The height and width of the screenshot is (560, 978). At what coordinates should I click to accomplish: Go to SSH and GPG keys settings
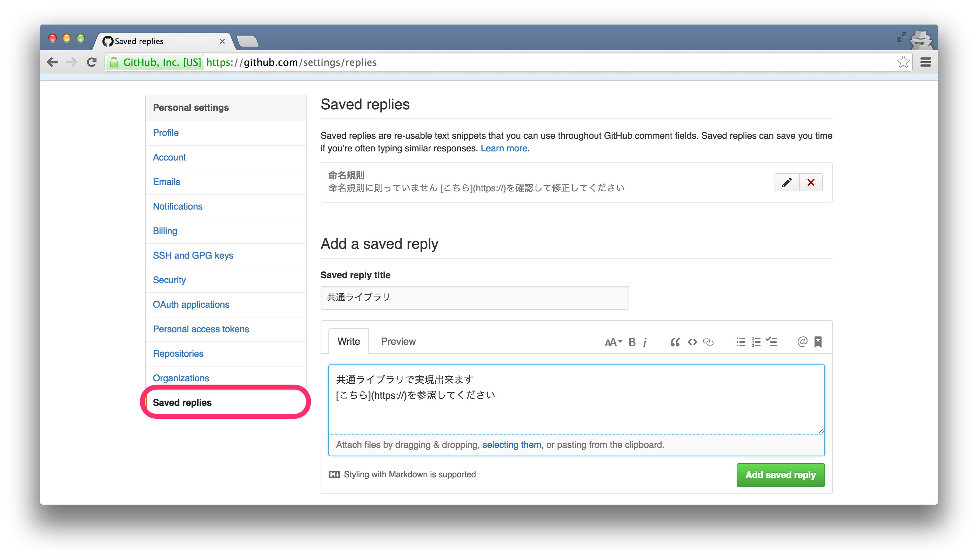pos(193,255)
